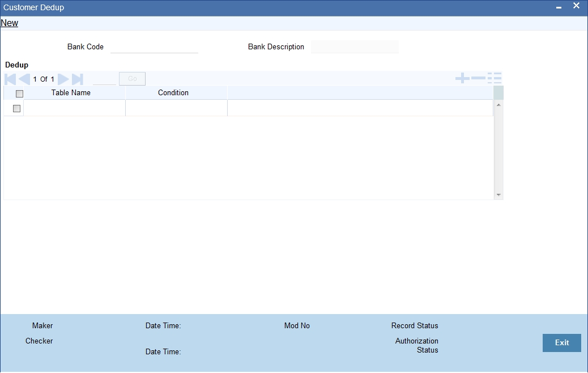Focus the Bank Code input field

(154, 47)
